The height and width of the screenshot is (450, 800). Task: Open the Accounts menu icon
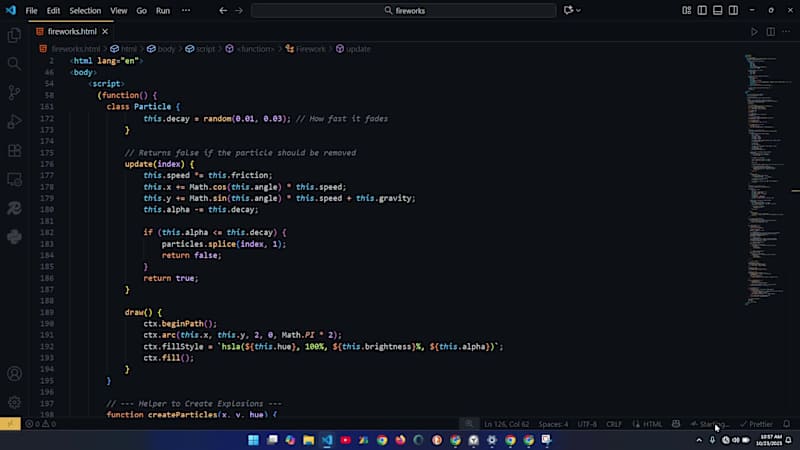(x=14, y=374)
